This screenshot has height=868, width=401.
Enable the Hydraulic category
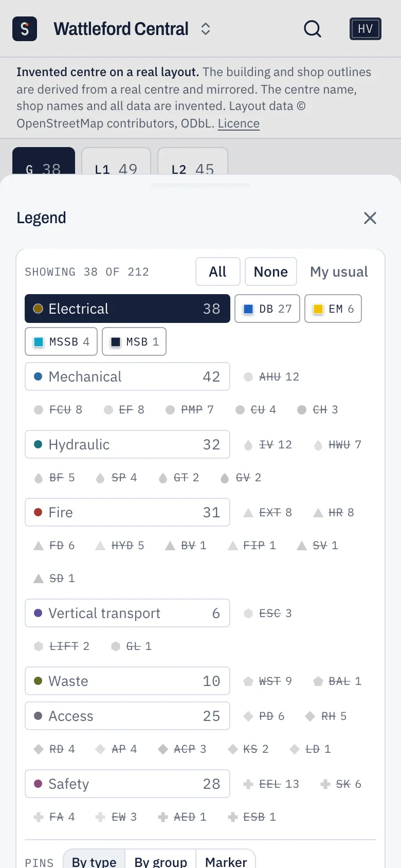click(127, 444)
